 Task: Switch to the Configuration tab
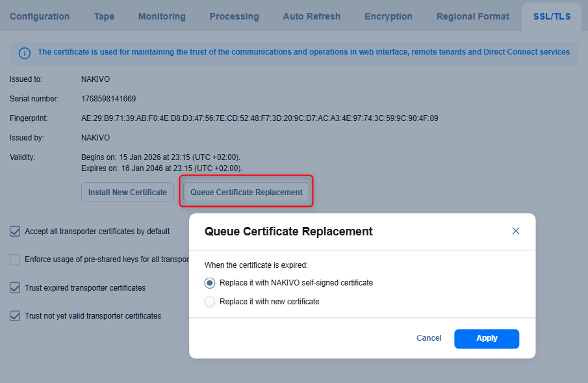40,16
